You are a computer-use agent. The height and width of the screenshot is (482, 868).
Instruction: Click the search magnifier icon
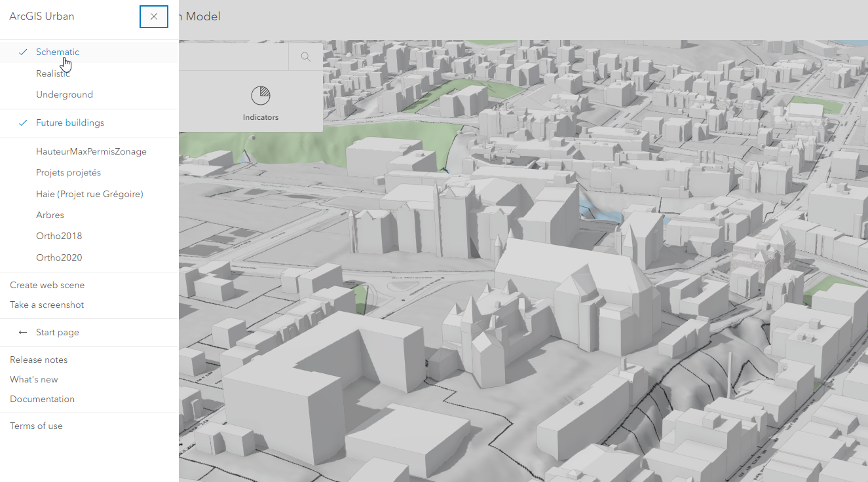point(305,56)
